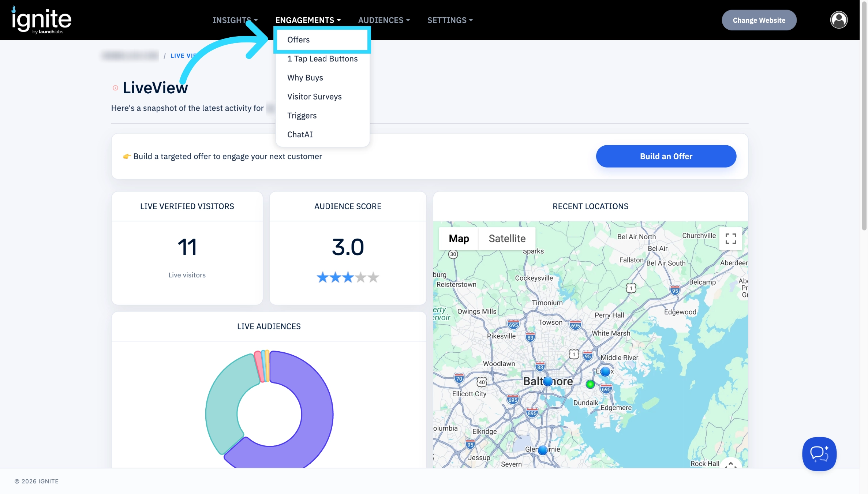The width and height of the screenshot is (868, 494).
Task: Choose ChatAI from the dropdown
Action: (x=300, y=134)
